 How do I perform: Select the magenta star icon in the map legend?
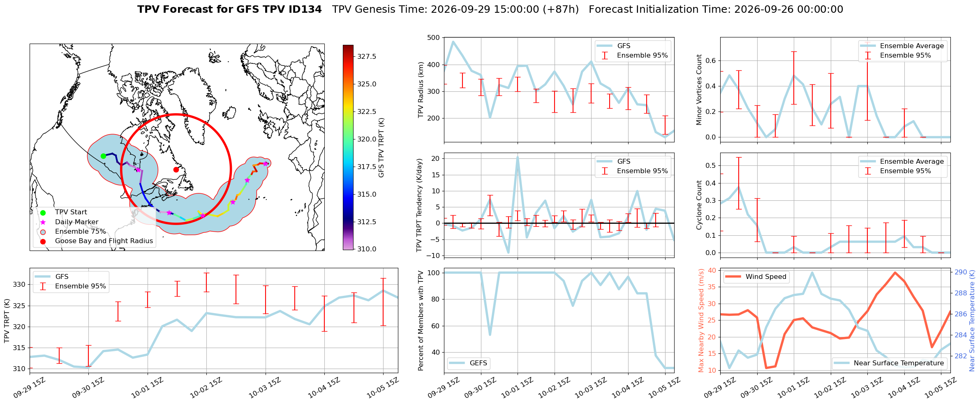pyautogui.click(x=43, y=222)
